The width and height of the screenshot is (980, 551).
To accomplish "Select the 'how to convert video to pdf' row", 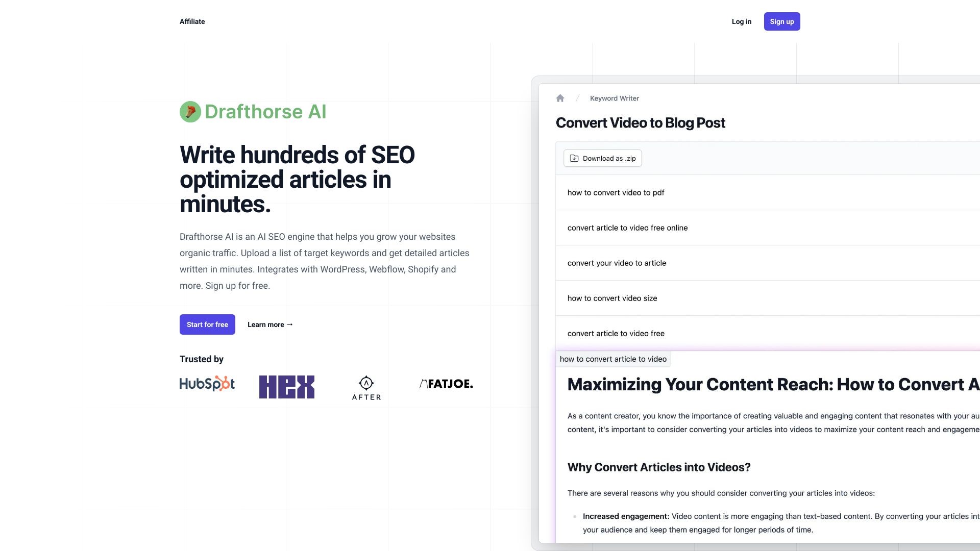I will pos(616,193).
